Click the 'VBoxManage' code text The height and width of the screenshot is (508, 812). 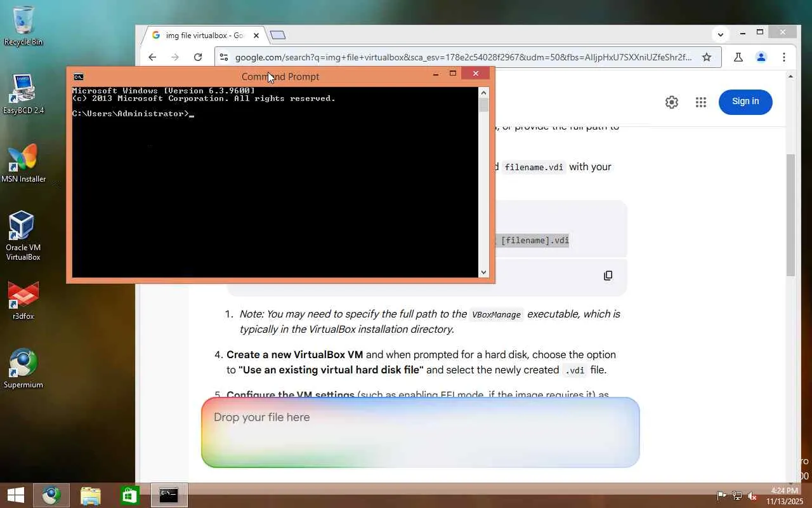point(496,315)
